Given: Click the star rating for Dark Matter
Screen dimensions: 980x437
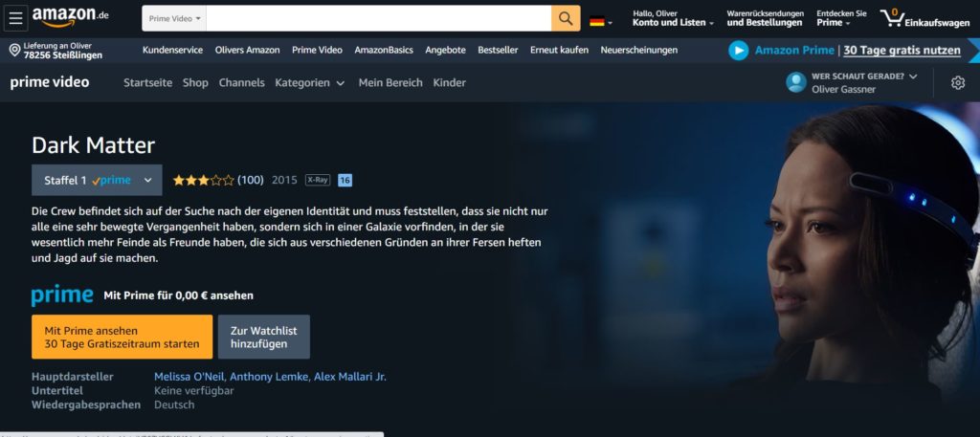Looking at the screenshot, I should coord(203,181).
